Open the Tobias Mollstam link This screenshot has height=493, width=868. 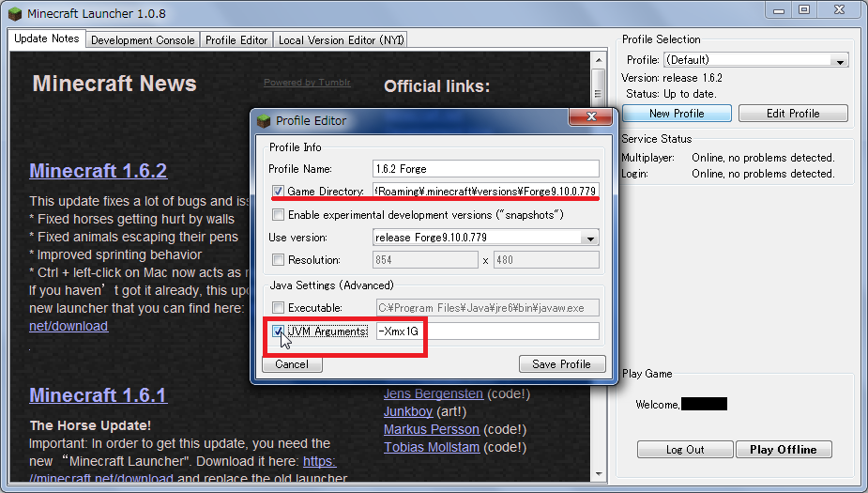(432, 447)
